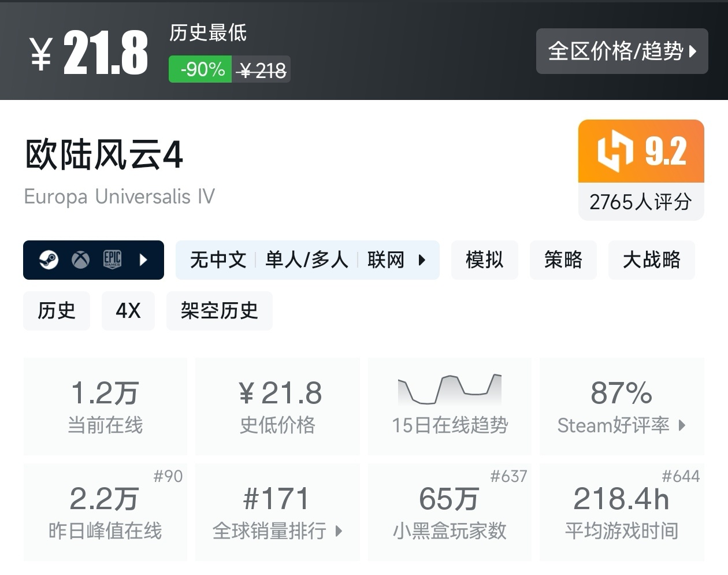The image size is (728, 575).
Task: Open the 全区价格/趋势 price trends button
Action: coord(622,51)
